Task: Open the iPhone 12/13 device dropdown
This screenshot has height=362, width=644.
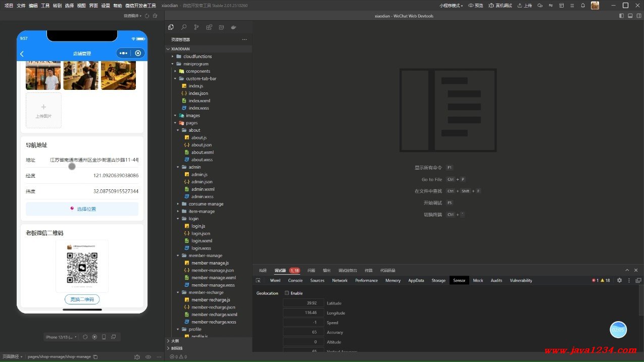Action: tap(61, 337)
